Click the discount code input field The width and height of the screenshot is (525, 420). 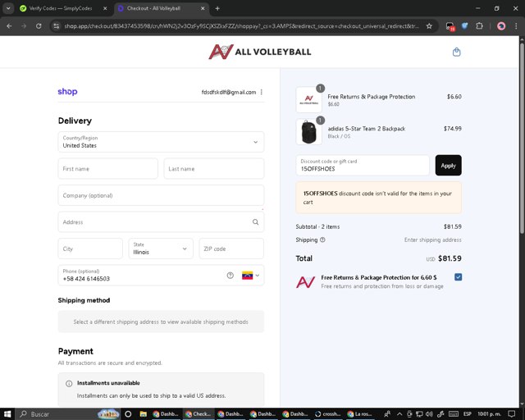[x=363, y=165]
